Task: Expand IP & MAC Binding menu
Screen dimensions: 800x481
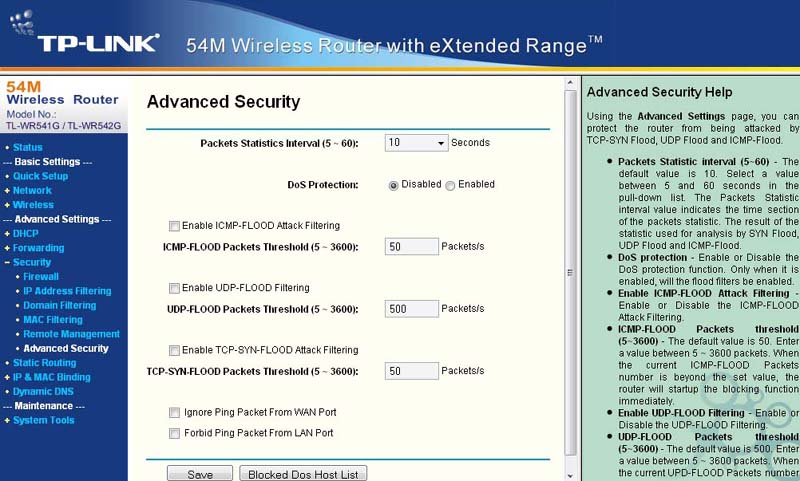Action: coord(52,377)
